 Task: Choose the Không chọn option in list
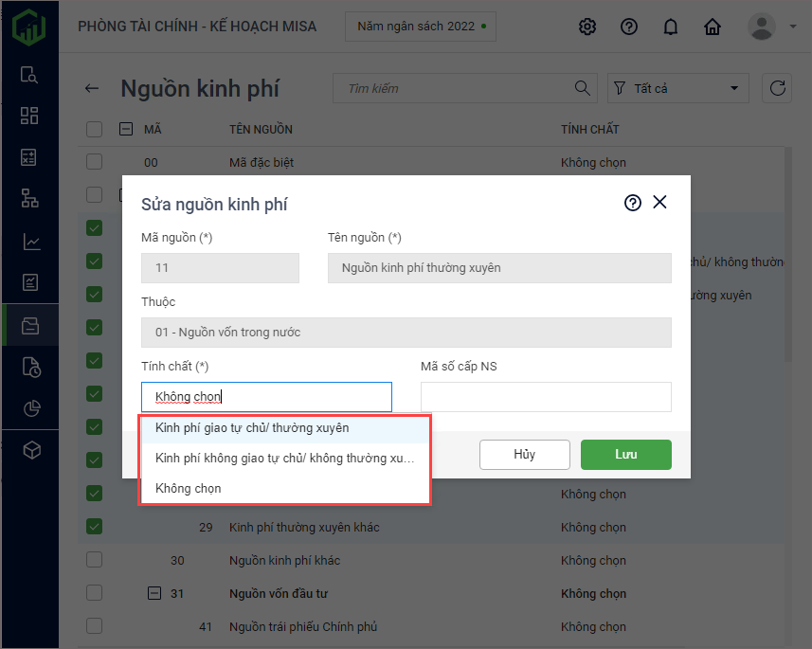coord(189,488)
